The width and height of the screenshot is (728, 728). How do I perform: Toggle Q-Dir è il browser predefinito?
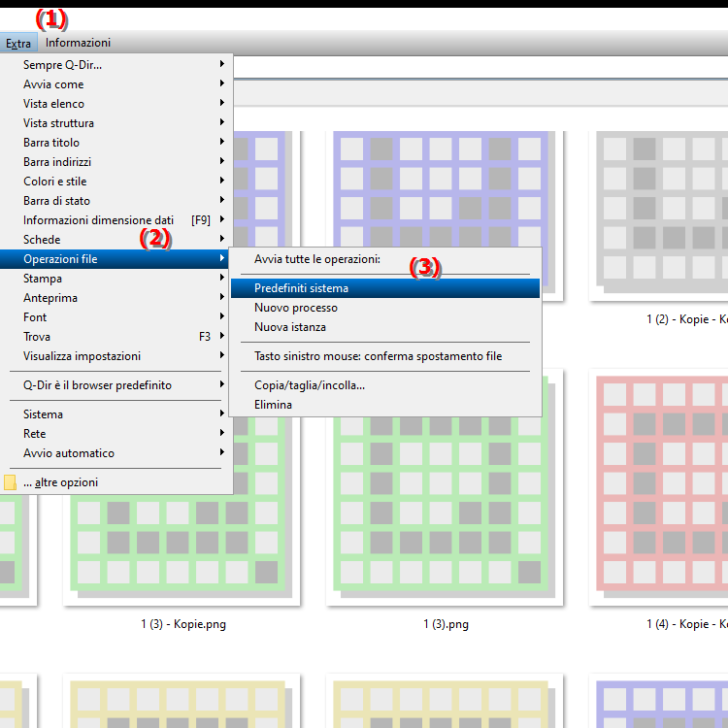click(x=97, y=385)
